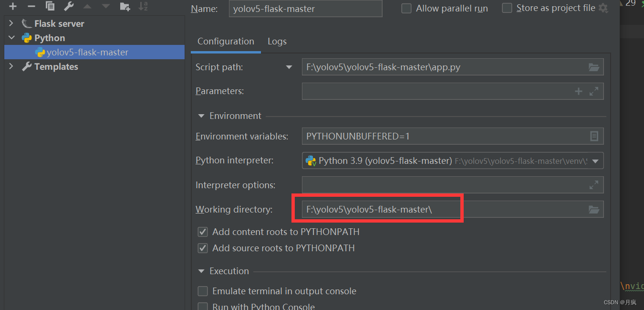Click the Sort Configurations alphabetically icon
The width and height of the screenshot is (644, 310).
[x=143, y=6]
